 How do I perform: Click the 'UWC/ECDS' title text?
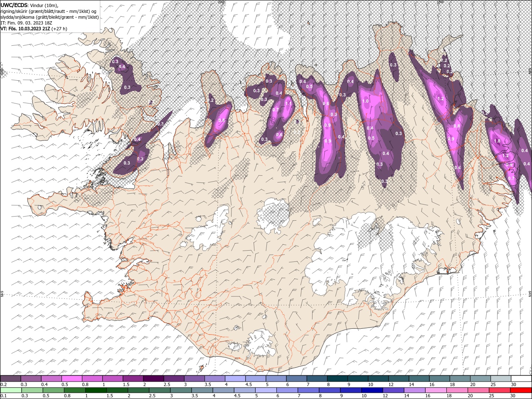(14, 5)
